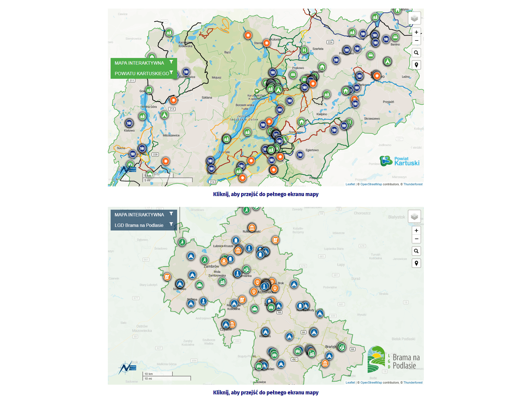Select the green bed marker under Prokowo
The image size is (532, 403).
(293, 75)
